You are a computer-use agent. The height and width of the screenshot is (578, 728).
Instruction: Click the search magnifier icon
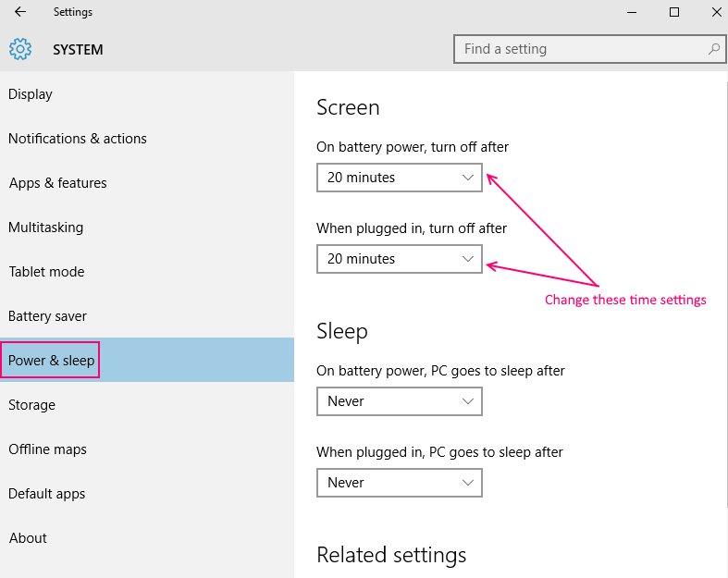[713, 49]
